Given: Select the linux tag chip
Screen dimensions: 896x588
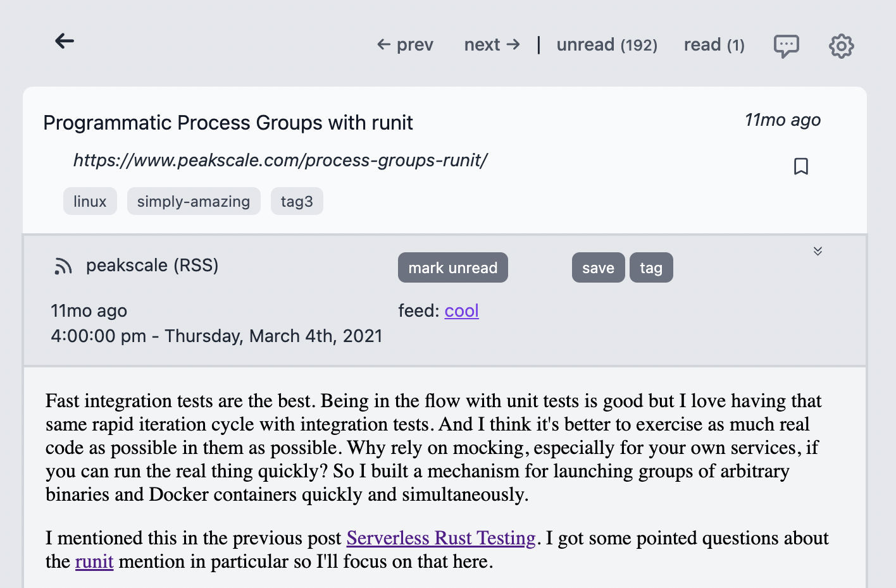Looking at the screenshot, I should [90, 201].
